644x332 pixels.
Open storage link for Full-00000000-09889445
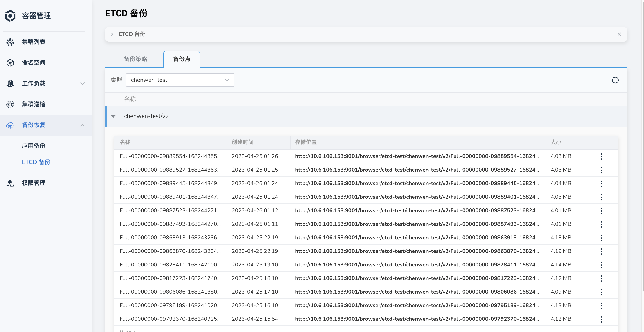coord(417,183)
